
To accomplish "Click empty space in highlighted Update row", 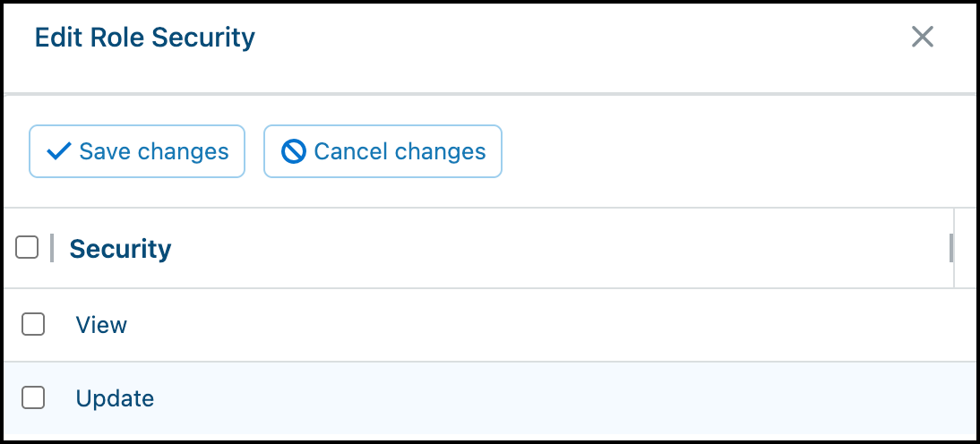I will click(x=563, y=397).
